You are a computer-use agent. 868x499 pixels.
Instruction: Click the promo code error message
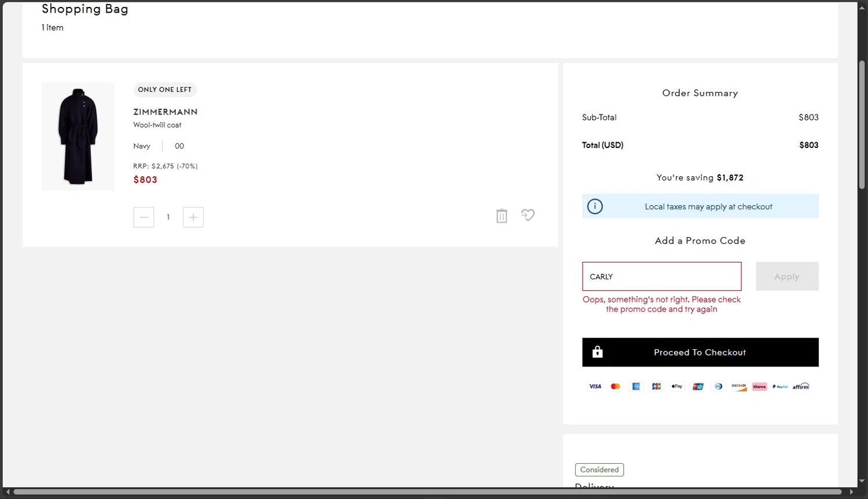coord(661,304)
